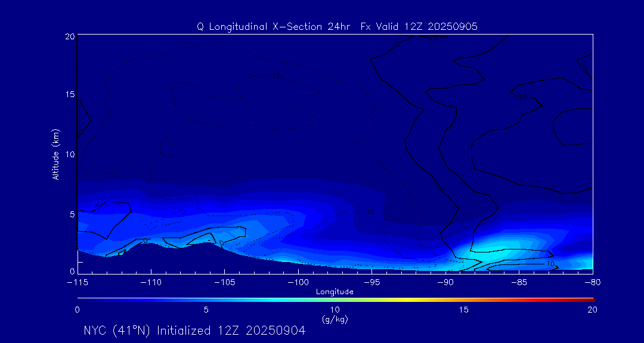Click the -90 longitude tick label
Image resolution: width=644 pixels, height=343 pixels.
445,283
